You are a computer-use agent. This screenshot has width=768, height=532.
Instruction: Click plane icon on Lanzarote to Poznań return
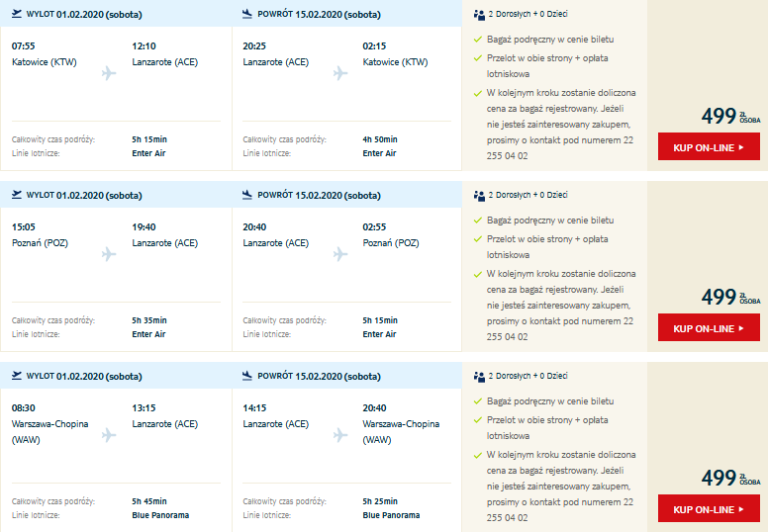(x=339, y=254)
